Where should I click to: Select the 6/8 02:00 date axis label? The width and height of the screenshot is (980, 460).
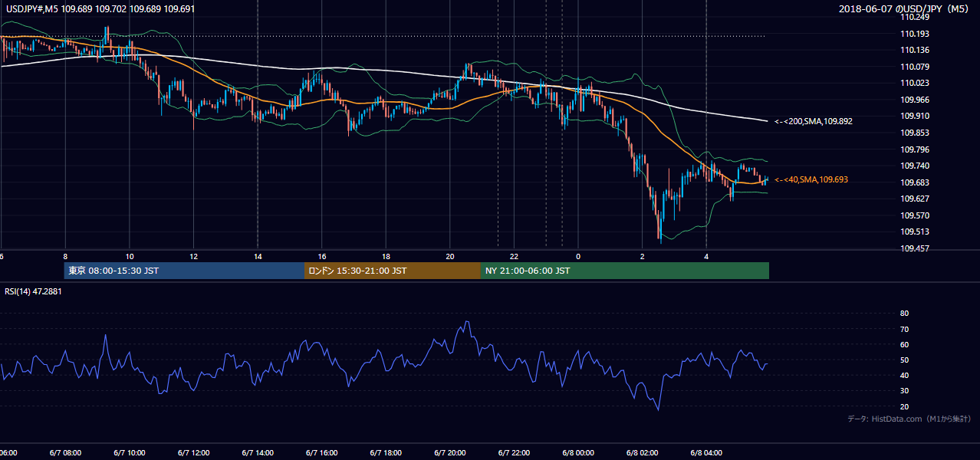click(x=643, y=452)
